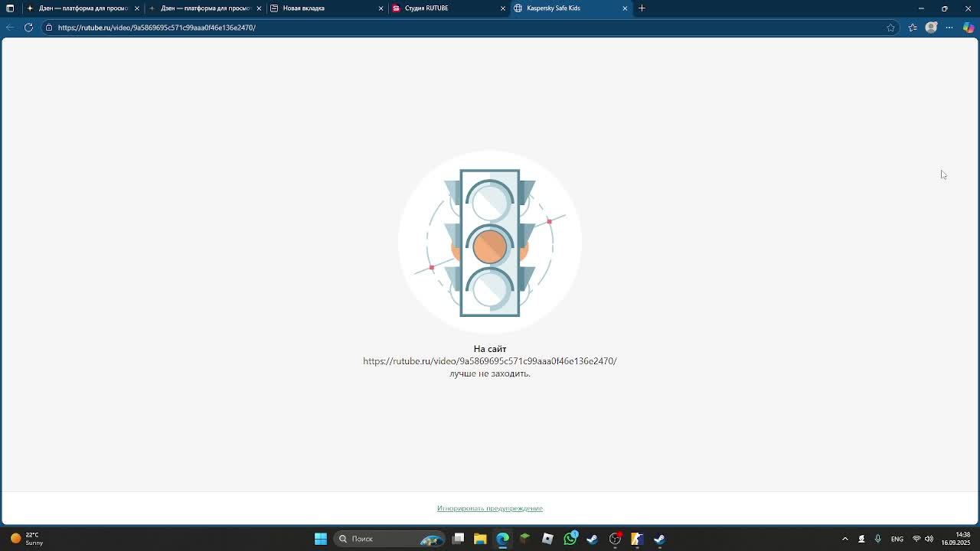
Task: Open WhatsApp from the taskbar
Action: pyautogui.click(x=570, y=539)
